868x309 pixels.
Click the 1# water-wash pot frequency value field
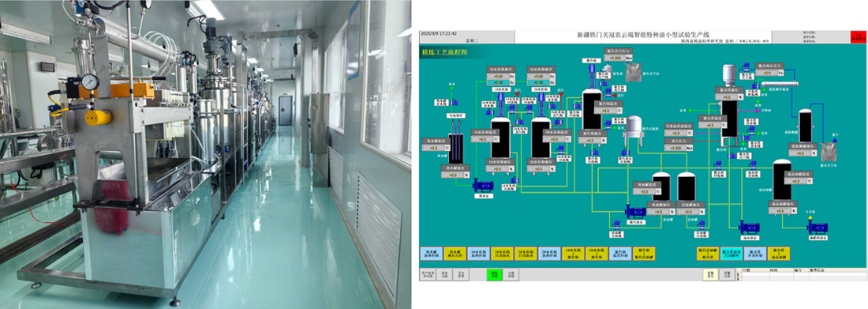[x=498, y=76]
